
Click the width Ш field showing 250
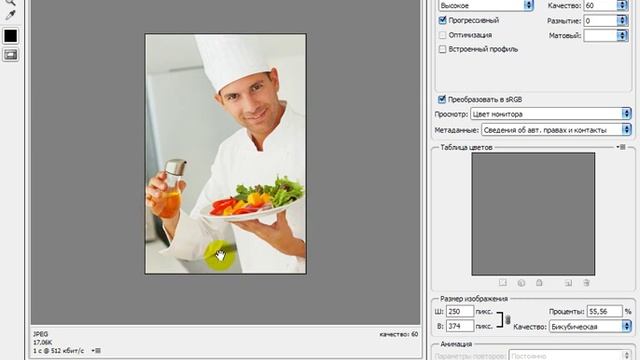click(460, 311)
